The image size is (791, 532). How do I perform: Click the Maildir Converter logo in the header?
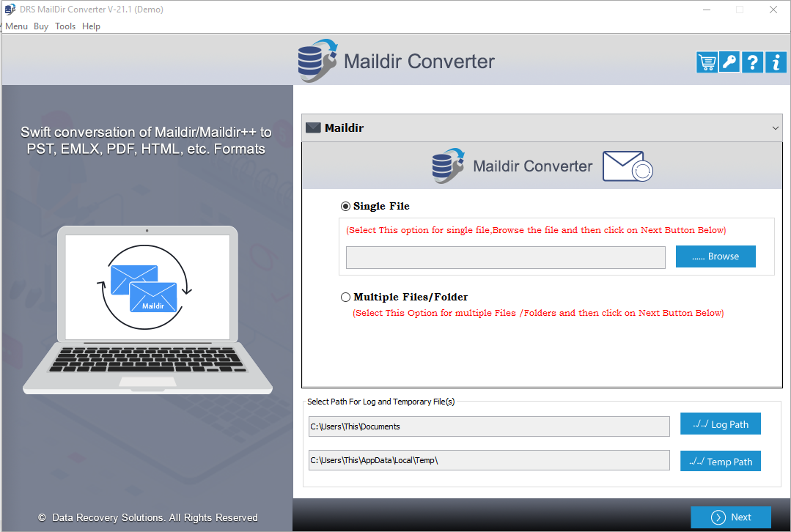pos(317,61)
